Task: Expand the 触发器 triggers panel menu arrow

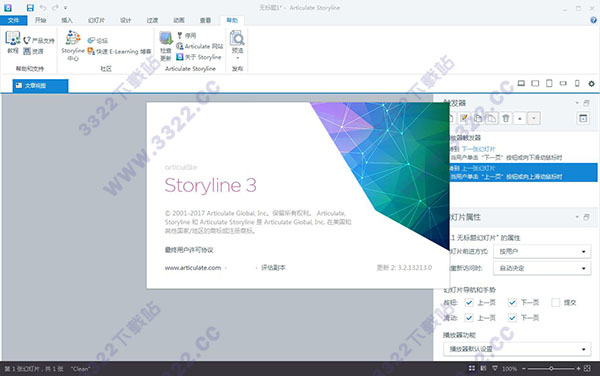Action: pos(577,103)
